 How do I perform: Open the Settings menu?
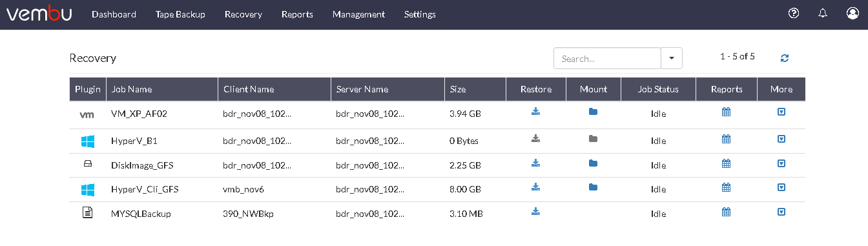pyautogui.click(x=420, y=14)
